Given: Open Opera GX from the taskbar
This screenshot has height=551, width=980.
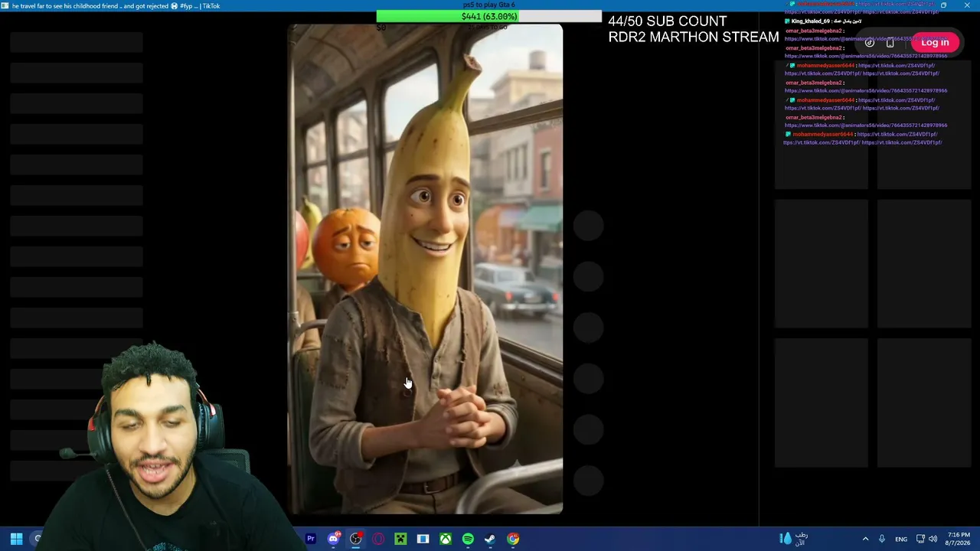Looking at the screenshot, I should click(x=378, y=539).
